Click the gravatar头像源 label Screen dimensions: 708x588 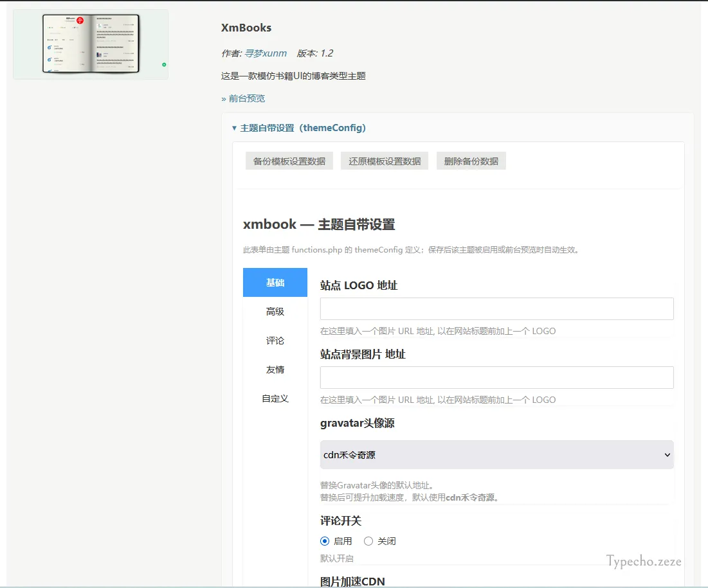(x=357, y=423)
